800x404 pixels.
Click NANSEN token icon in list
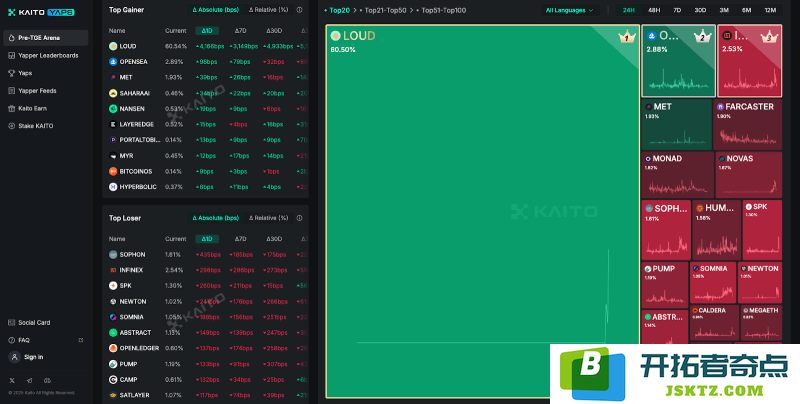coord(113,109)
